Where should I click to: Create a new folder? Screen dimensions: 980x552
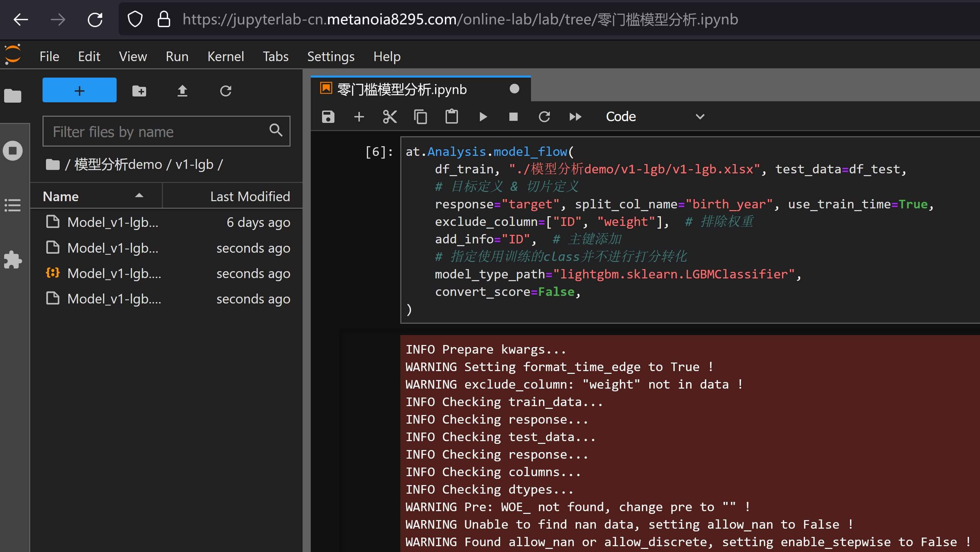[139, 91]
